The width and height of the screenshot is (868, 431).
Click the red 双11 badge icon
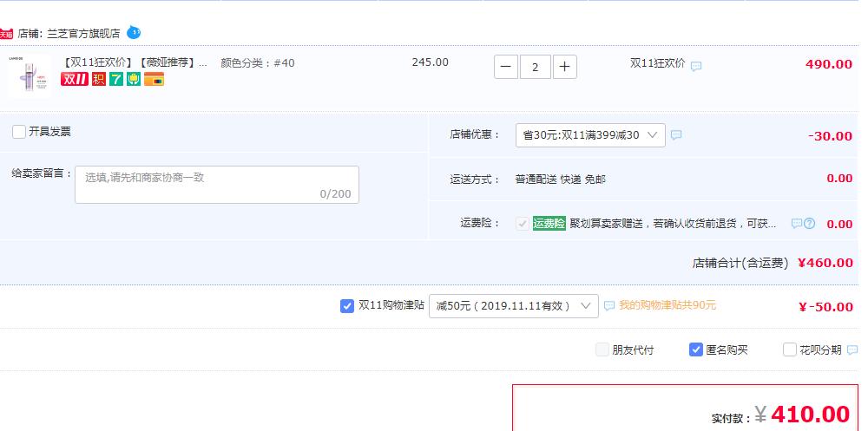[75, 79]
